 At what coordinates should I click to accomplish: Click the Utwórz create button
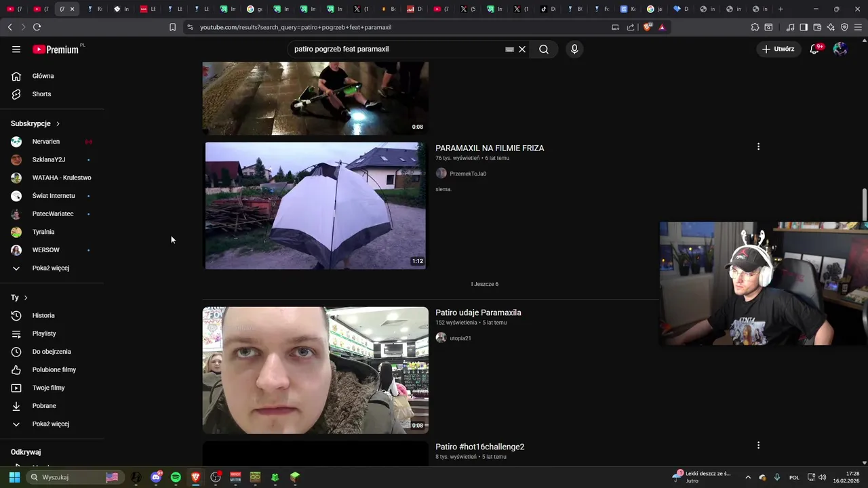coord(778,49)
